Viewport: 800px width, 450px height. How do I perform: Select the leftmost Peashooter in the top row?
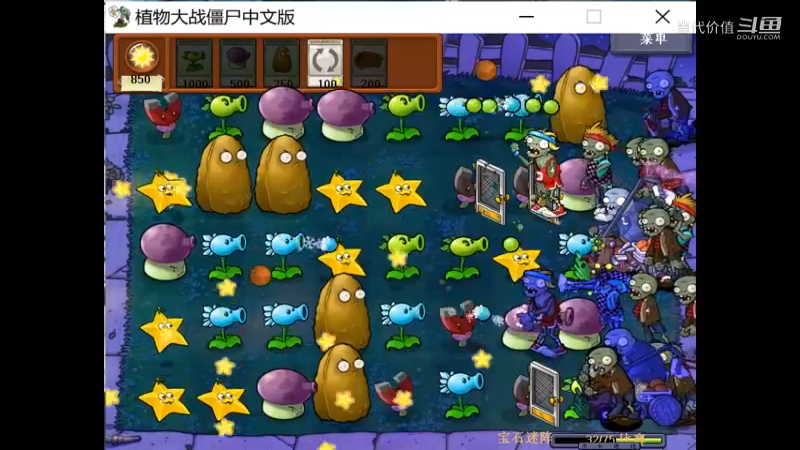pyautogui.click(x=225, y=116)
